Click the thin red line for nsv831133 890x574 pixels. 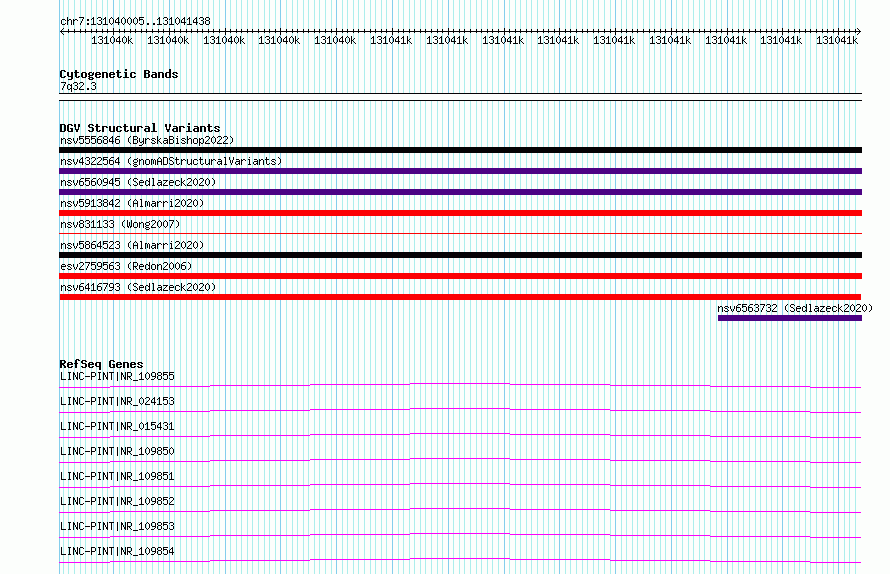click(x=460, y=233)
